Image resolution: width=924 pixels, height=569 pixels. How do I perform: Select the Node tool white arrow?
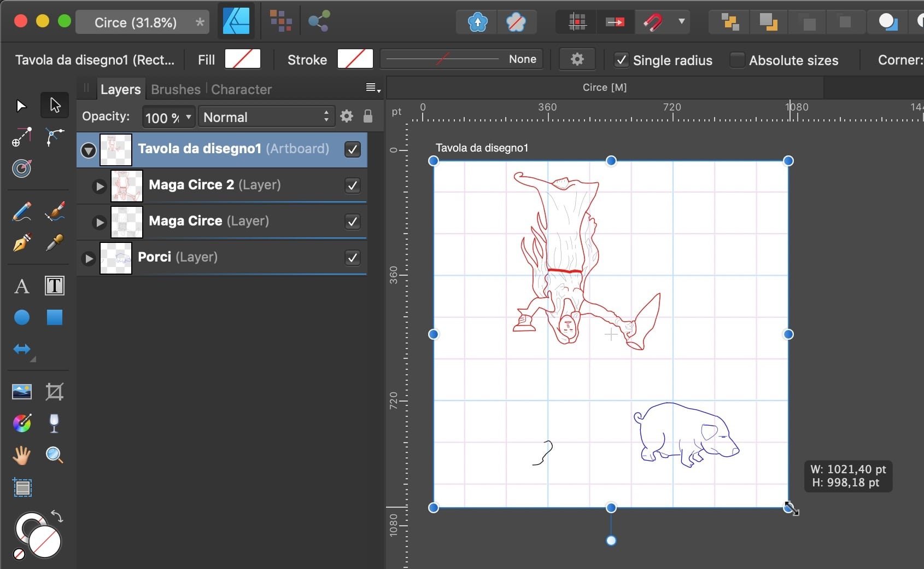coord(55,105)
